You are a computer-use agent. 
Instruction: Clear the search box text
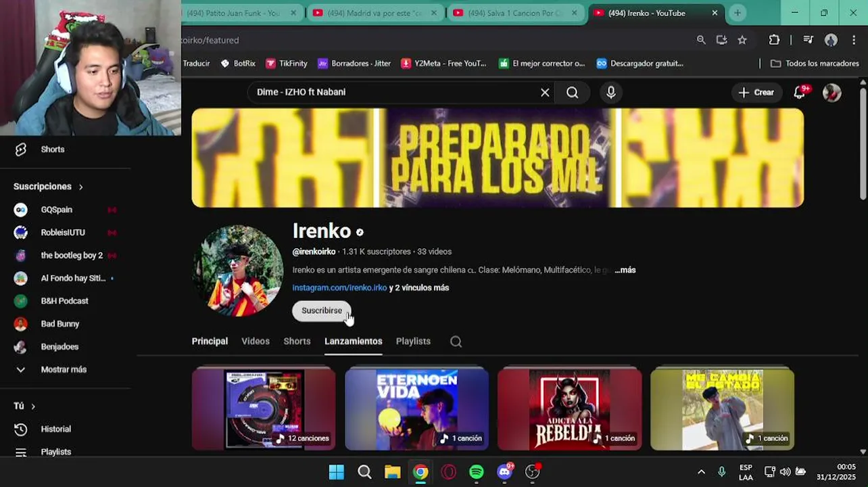(545, 93)
